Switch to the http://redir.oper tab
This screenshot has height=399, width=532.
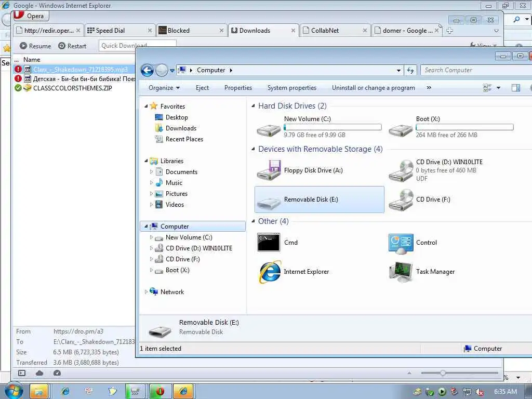tap(48, 31)
